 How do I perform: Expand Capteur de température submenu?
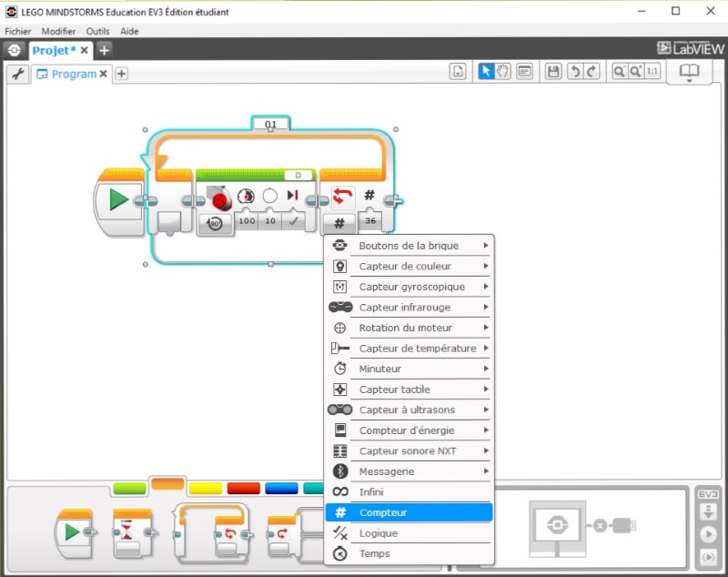[409, 349]
